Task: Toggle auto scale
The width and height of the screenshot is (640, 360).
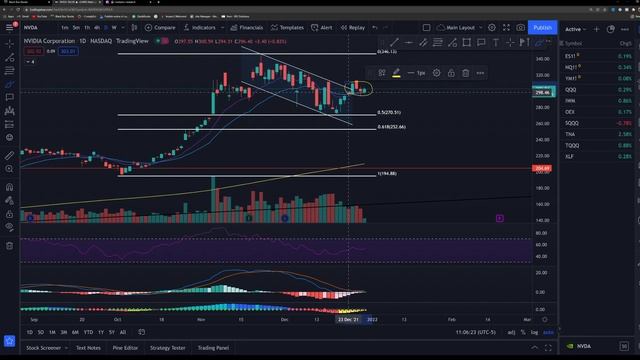Action: [548, 332]
